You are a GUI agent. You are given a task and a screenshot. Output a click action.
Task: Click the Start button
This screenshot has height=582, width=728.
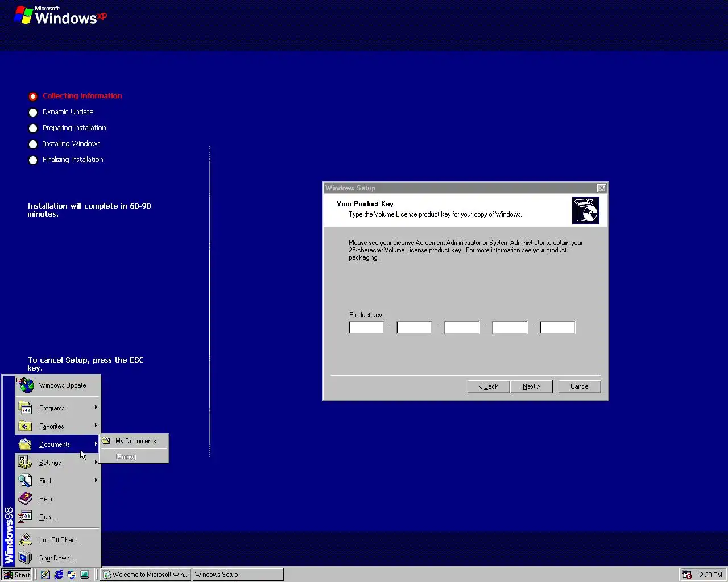(x=16, y=575)
